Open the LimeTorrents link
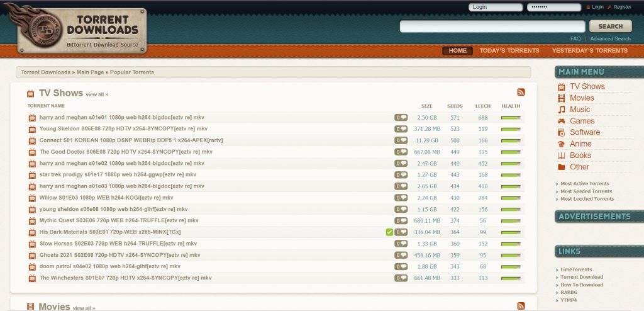644x311 pixels. pyautogui.click(x=576, y=270)
